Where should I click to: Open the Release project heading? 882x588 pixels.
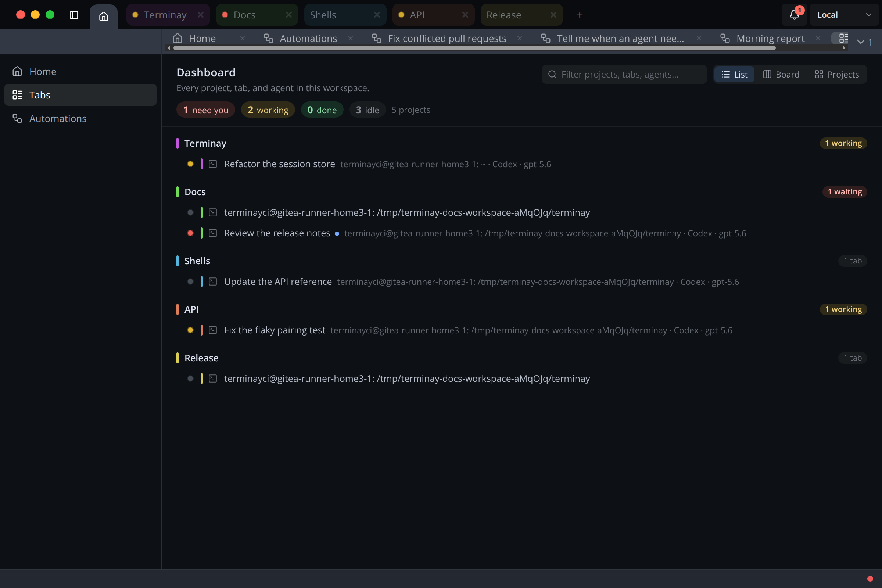click(201, 358)
